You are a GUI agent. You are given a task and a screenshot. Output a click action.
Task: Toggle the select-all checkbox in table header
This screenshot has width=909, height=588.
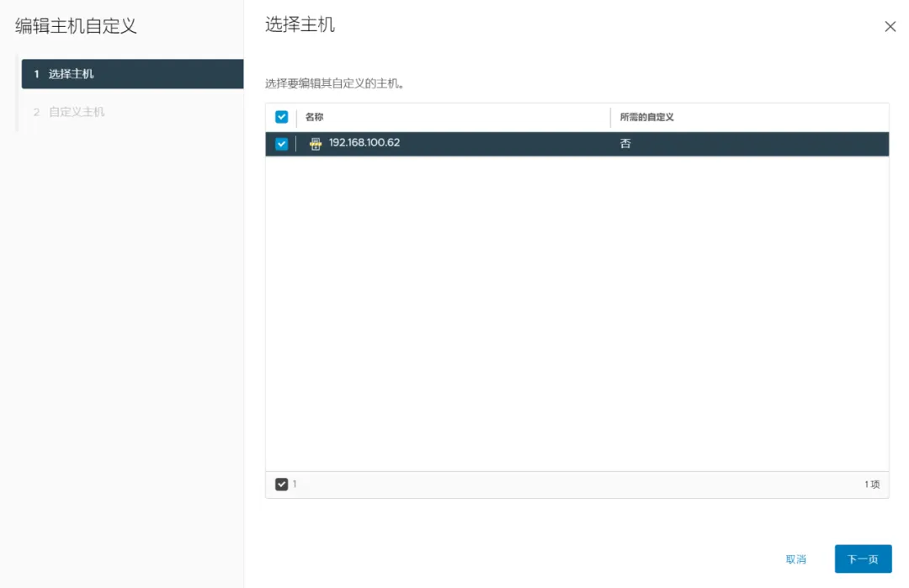[x=281, y=117]
